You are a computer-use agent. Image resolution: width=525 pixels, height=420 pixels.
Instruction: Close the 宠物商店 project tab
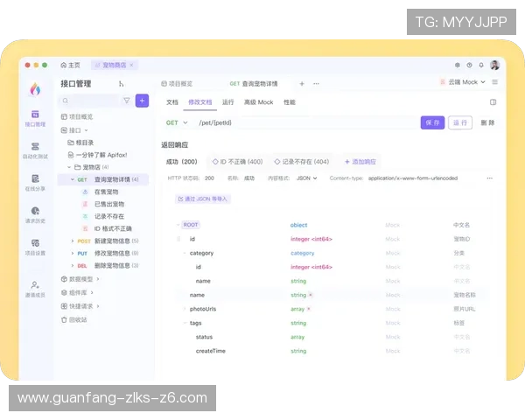(131, 65)
